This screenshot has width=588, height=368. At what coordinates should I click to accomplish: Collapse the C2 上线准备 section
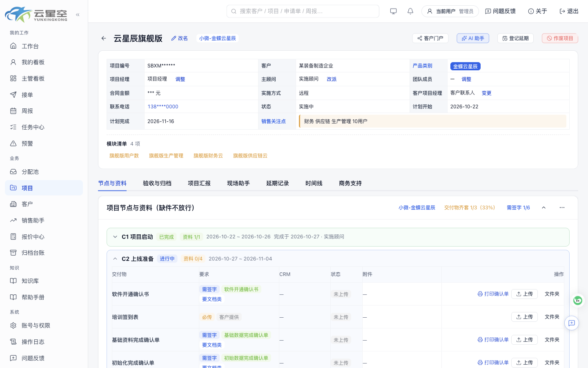pyautogui.click(x=115, y=259)
